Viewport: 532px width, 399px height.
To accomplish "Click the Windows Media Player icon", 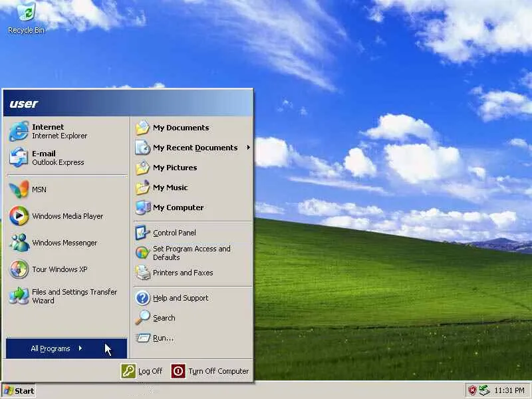I will [x=19, y=215].
